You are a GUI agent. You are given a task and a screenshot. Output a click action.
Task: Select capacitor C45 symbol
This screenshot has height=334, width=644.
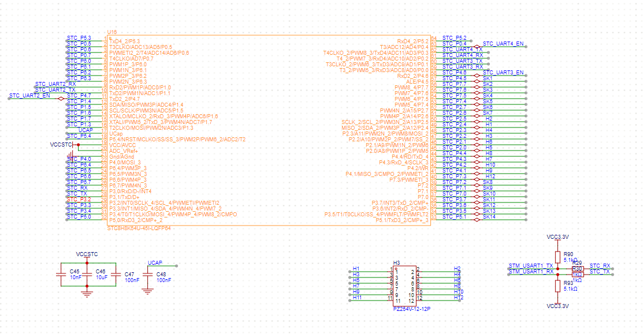click(61, 275)
